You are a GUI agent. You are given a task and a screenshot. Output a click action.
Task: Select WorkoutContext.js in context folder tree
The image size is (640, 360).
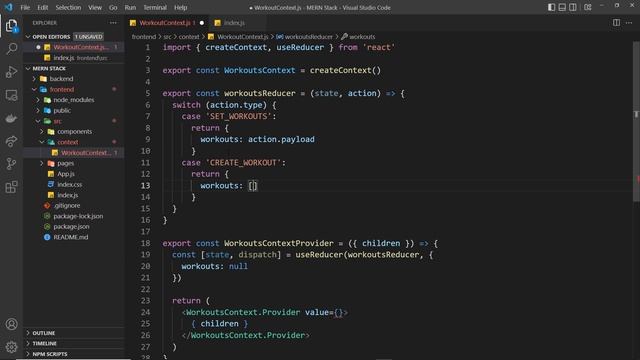coord(74,153)
